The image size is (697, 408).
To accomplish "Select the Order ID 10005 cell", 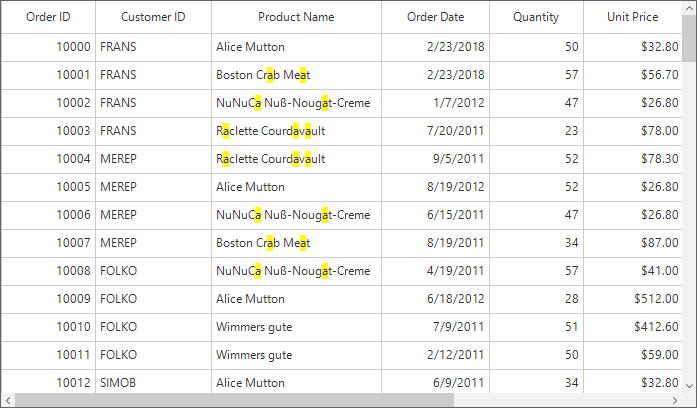I will point(48,187).
